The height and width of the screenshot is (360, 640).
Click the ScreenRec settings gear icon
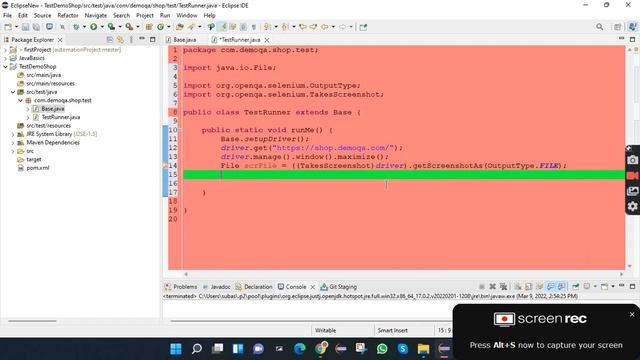coord(632,207)
